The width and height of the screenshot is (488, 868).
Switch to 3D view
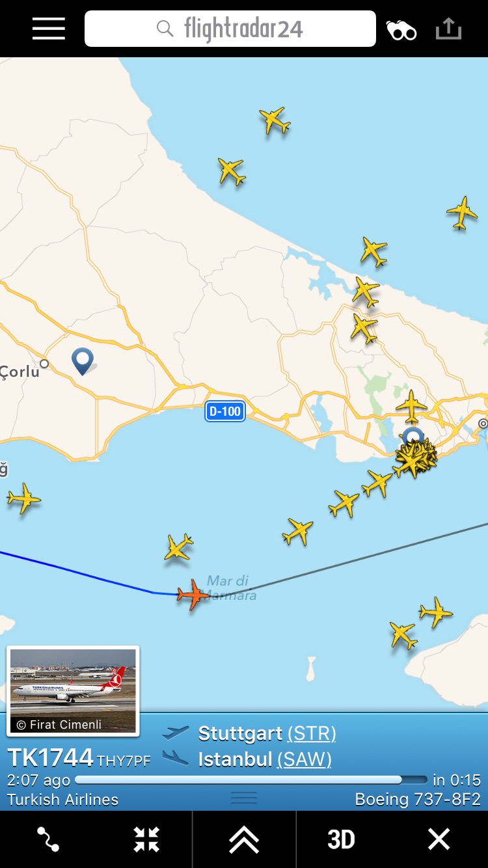[x=341, y=839]
